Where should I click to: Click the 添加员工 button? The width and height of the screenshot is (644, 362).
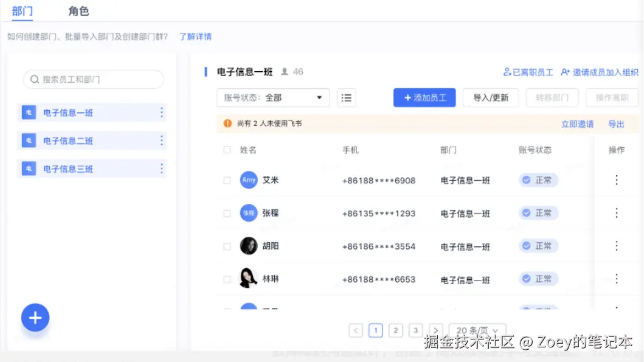[424, 98]
